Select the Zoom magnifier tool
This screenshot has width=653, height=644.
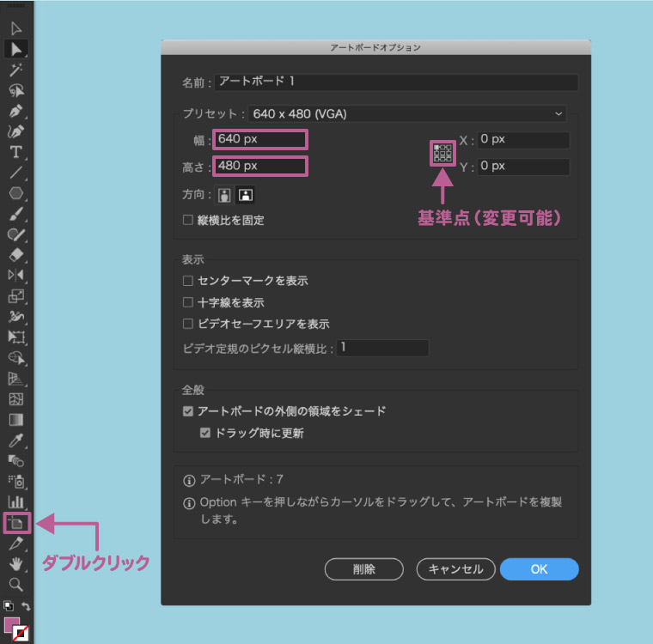click(x=15, y=585)
